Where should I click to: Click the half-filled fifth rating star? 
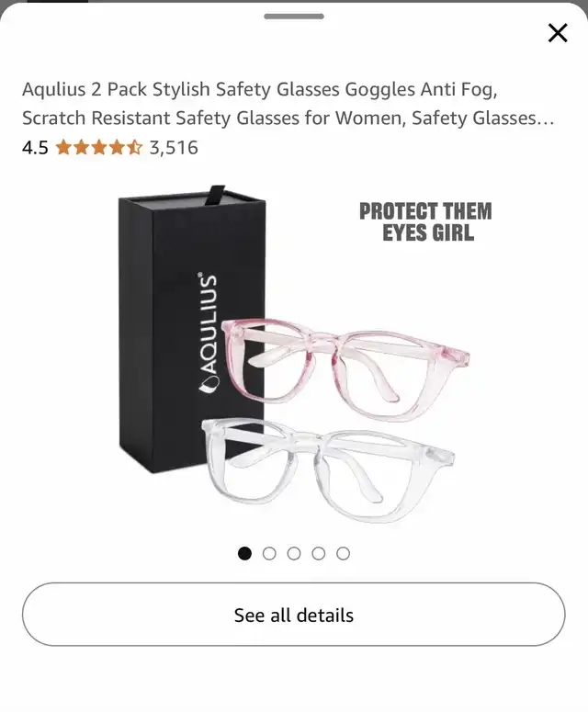point(134,148)
